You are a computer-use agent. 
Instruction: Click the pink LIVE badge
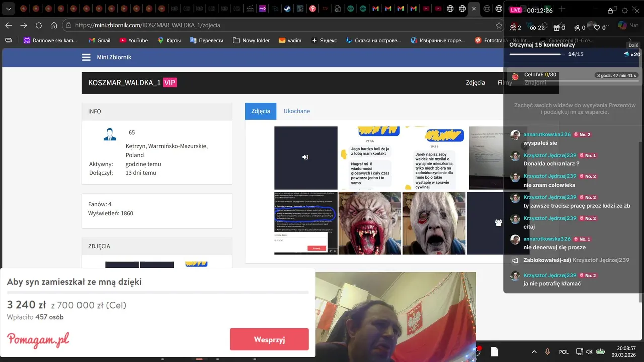516,10
